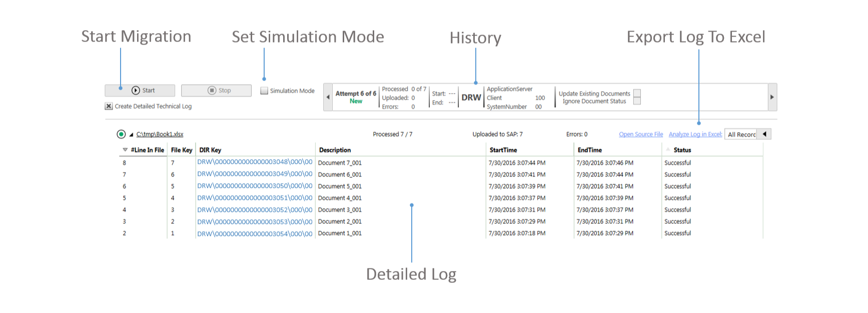Viewport: 868px width, 313px height.
Task: Sort by #Line In File column
Action: [147, 150]
